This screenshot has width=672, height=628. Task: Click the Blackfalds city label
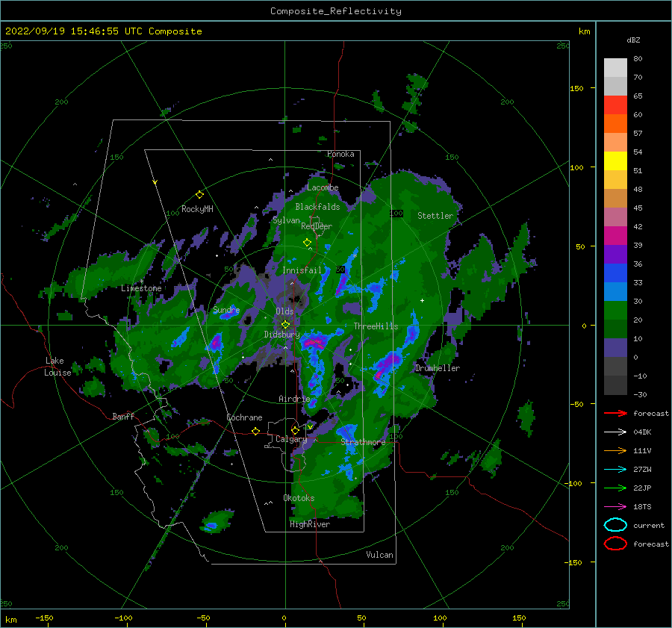click(x=317, y=207)
